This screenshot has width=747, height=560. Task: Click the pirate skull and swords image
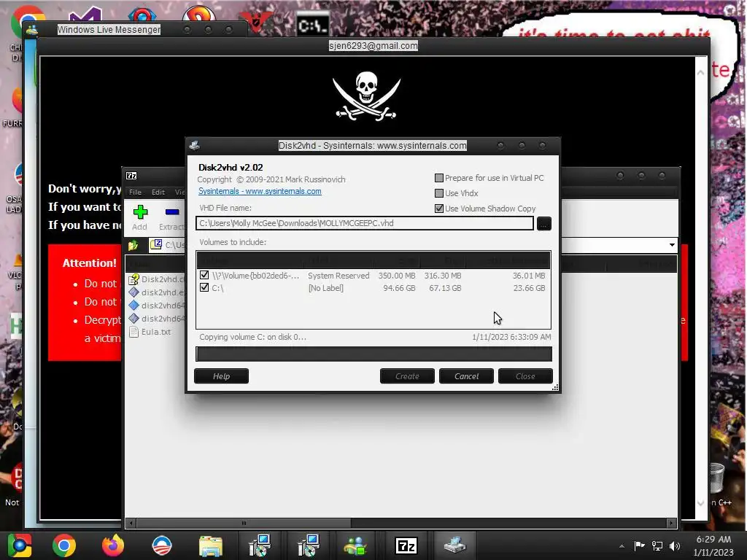coord(366,96)
